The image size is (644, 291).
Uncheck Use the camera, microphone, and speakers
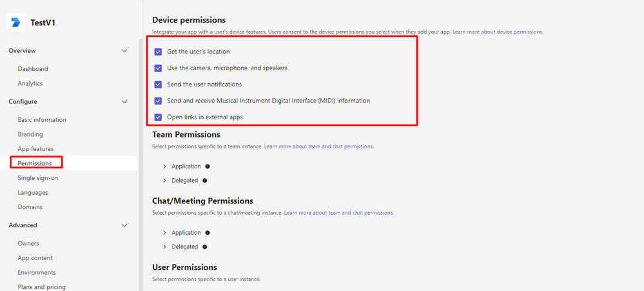158,68
